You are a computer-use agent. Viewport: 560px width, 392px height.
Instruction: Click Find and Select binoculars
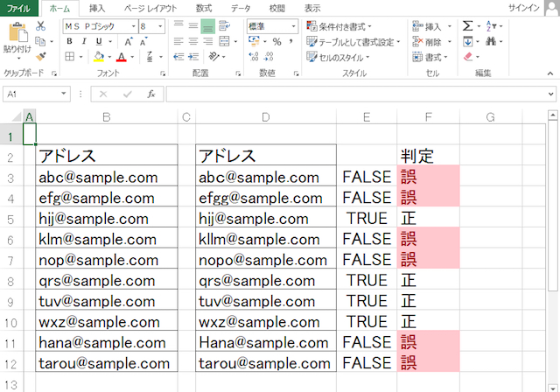491,41
